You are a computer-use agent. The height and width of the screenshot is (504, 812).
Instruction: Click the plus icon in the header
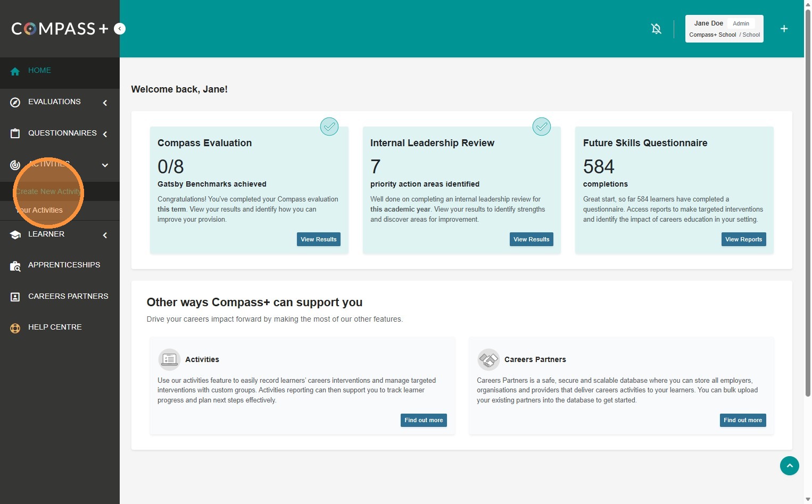point(784,29)
